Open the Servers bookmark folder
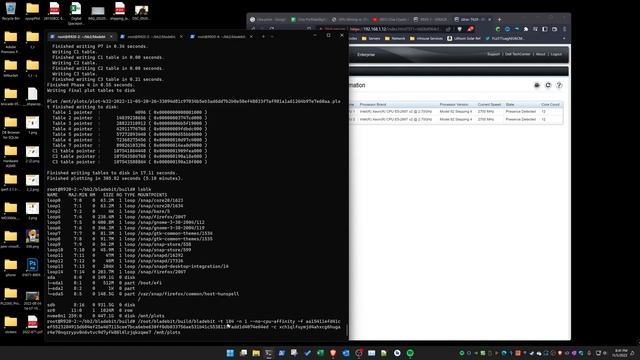This screenshot has height=360, width=640. coord(371,38)
